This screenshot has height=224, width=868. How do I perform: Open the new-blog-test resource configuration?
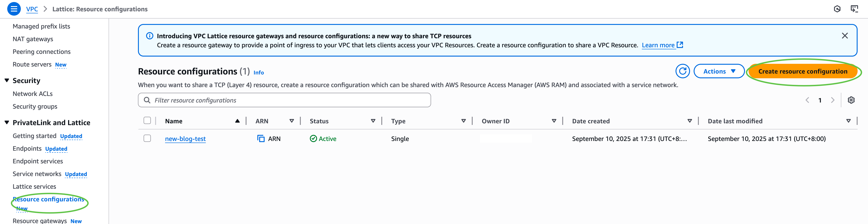[185, 139]
